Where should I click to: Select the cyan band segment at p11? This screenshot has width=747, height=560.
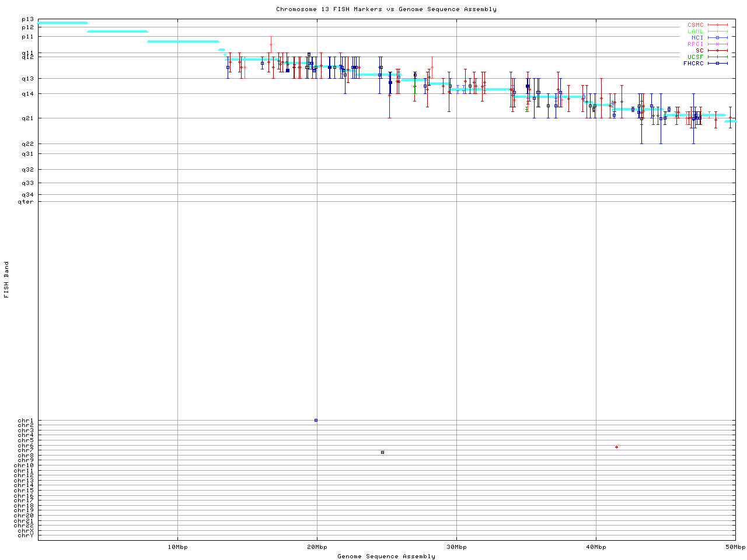[x=183, y=41]
